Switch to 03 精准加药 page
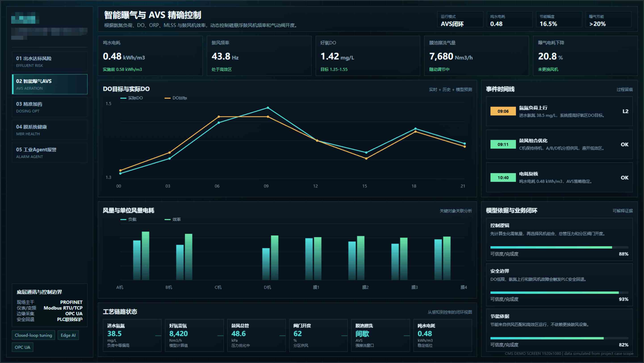Viewport: 644px width, 363px height. pos(50,107)
